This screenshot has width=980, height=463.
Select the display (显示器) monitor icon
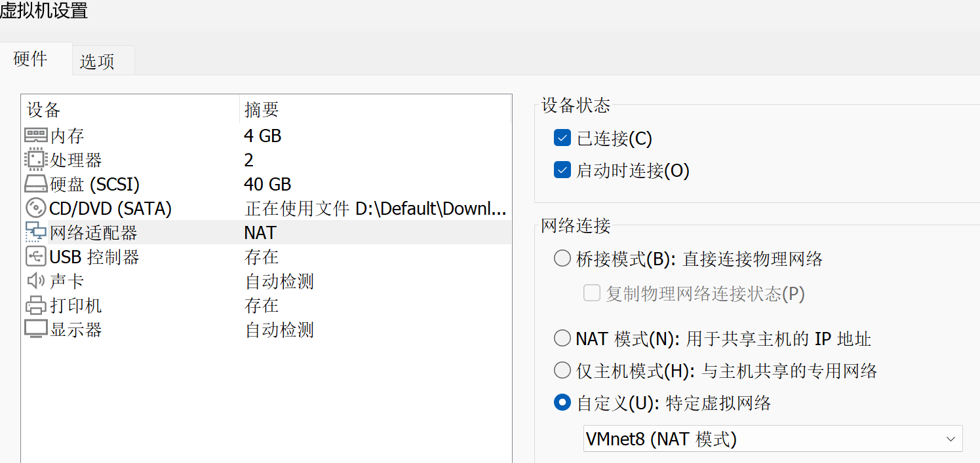point(36,329)
